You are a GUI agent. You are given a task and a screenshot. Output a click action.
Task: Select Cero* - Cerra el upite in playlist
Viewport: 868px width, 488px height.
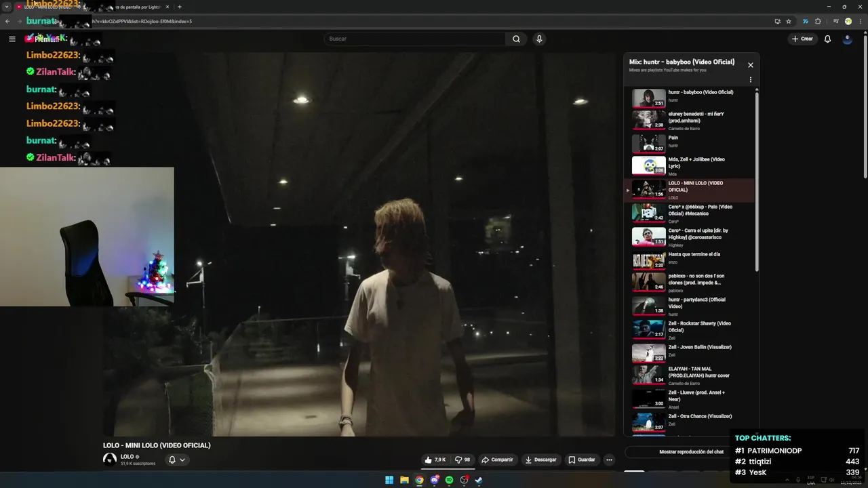point(688,237)
